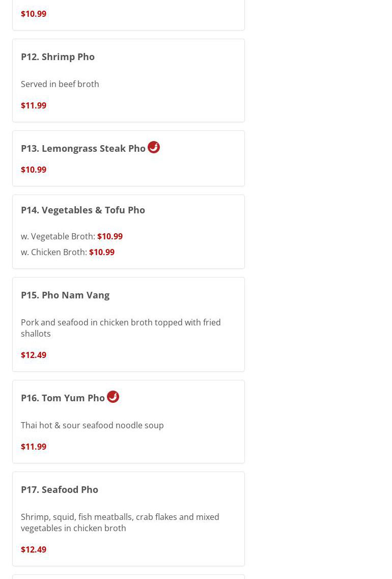Pick the Vegetable Broth $10.99 price

pyautogui.click(x=110, y=236)
